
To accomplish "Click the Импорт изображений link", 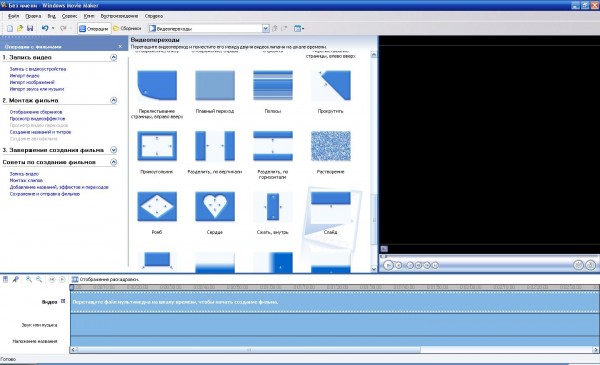I will click(x=32, y=82).
